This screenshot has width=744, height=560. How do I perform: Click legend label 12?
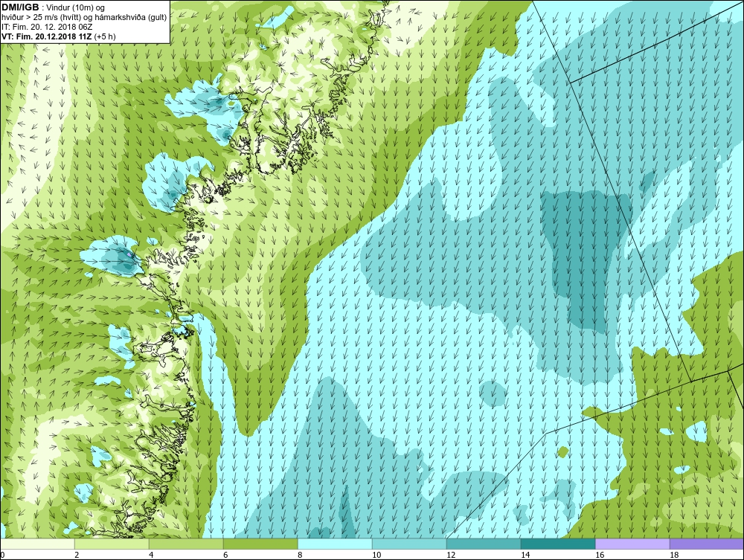[451, 555]
